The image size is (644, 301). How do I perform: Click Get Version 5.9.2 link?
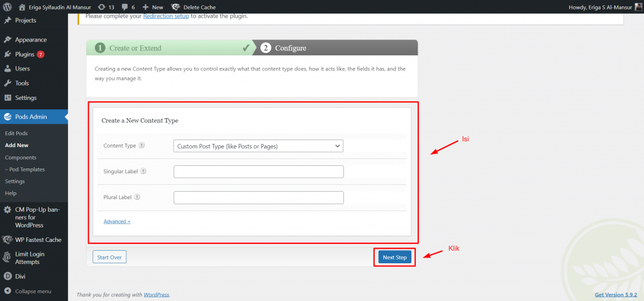(x=616, y=295)
